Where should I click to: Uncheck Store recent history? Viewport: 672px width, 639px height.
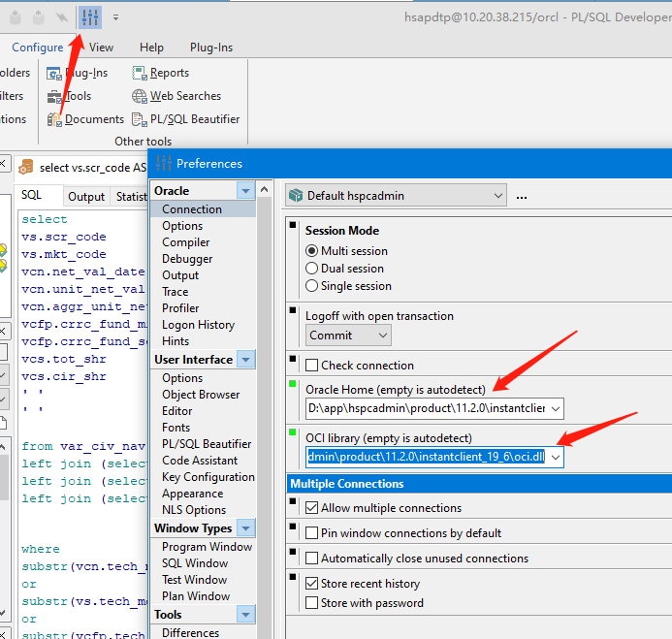[312, 584]
